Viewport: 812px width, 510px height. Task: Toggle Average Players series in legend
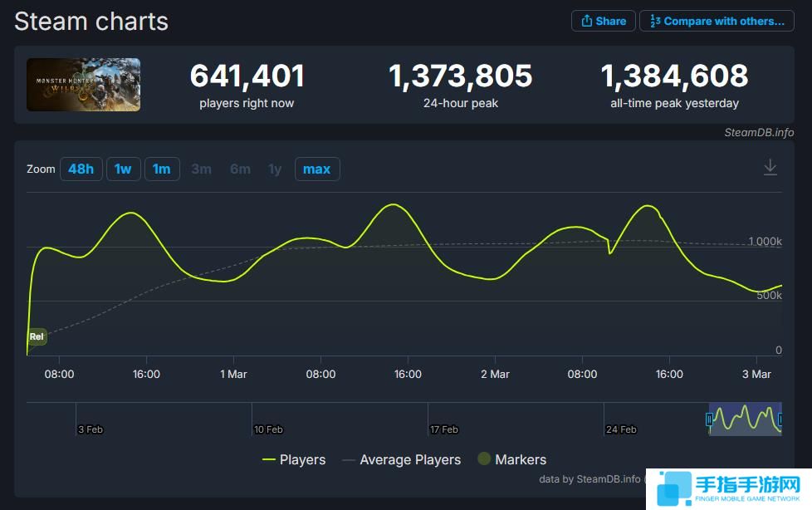coord(401,459)
